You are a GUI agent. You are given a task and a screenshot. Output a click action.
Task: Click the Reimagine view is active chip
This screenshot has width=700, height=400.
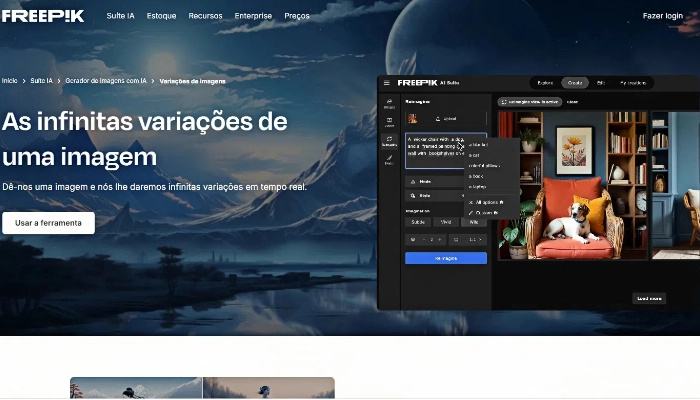click(530, 102)
